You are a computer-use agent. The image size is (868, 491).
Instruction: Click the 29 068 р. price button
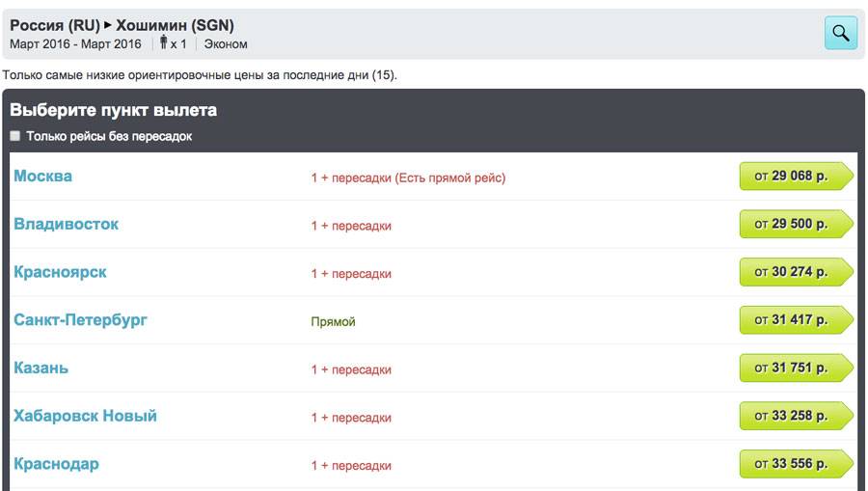(795, 177)
